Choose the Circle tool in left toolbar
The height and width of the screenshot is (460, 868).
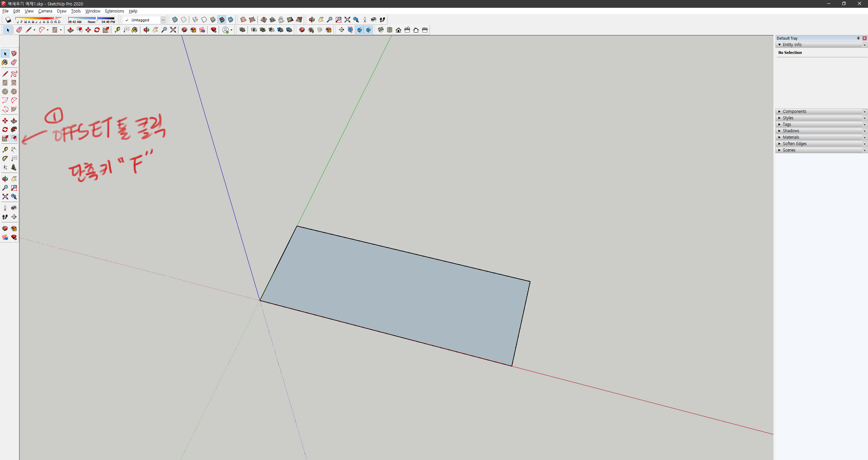[x=5, y=92]
